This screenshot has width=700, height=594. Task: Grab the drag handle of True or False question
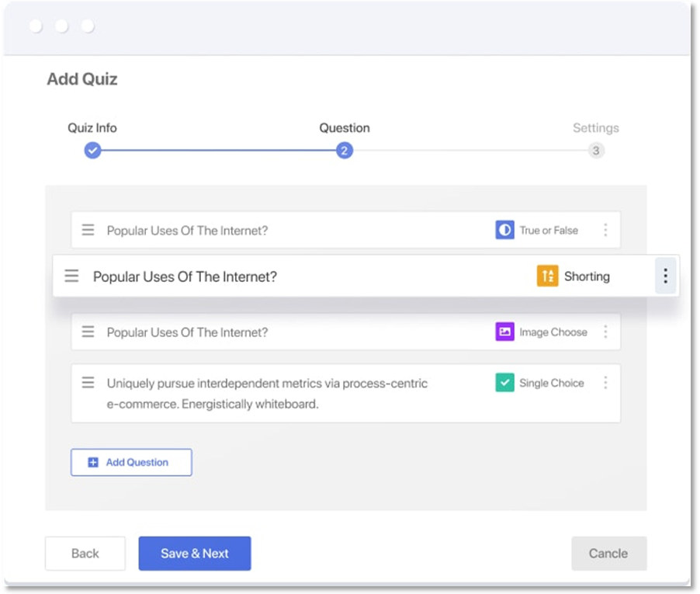click(x=88, y=230)
